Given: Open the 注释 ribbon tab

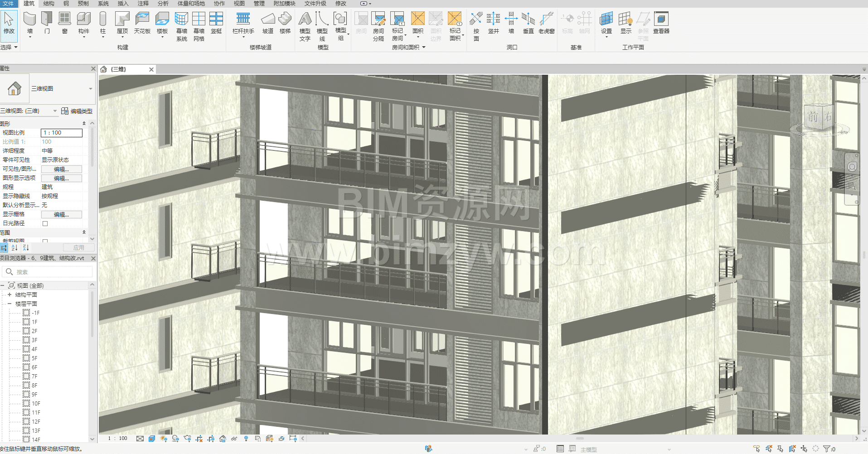Looking at the screenshot, I should [x=143, y=4].
